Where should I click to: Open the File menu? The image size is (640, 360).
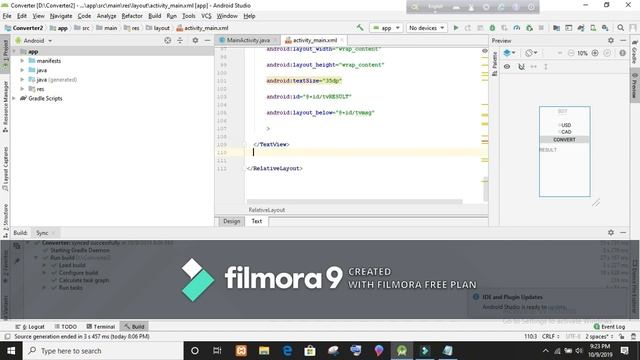click(7, 16)
